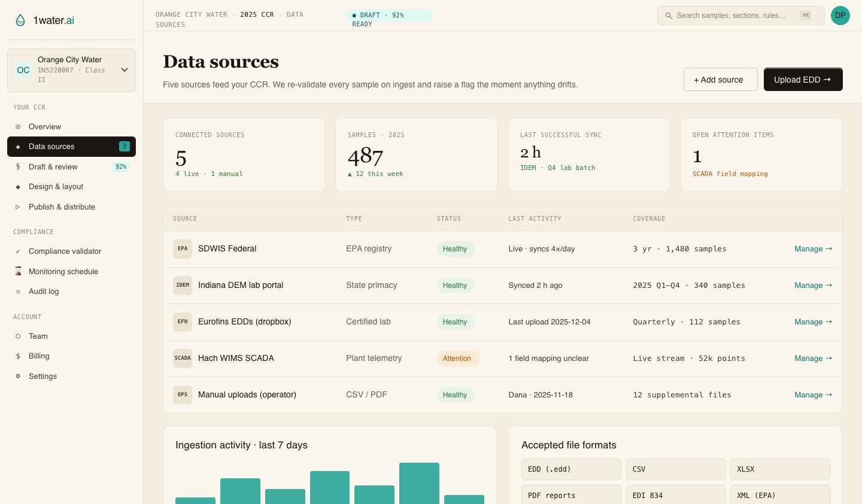Click the Add source button
862x504 pixels.
[720, 80]
